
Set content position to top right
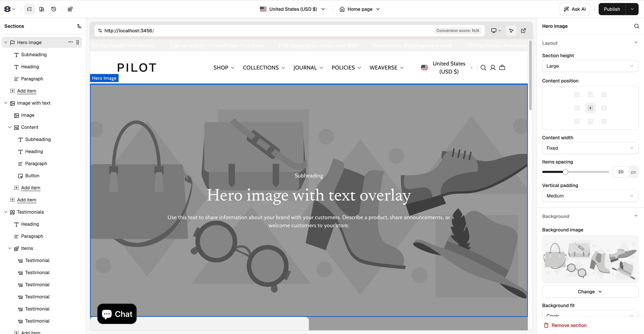604,95
